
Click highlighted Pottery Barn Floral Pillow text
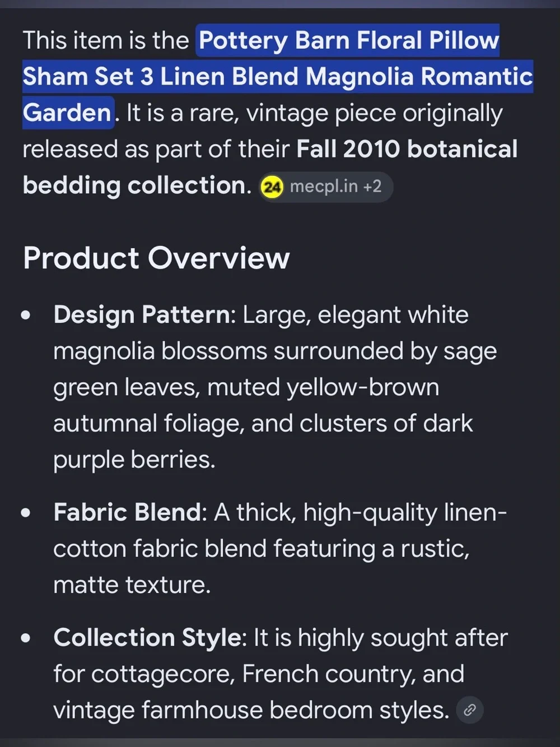[348, 41]
